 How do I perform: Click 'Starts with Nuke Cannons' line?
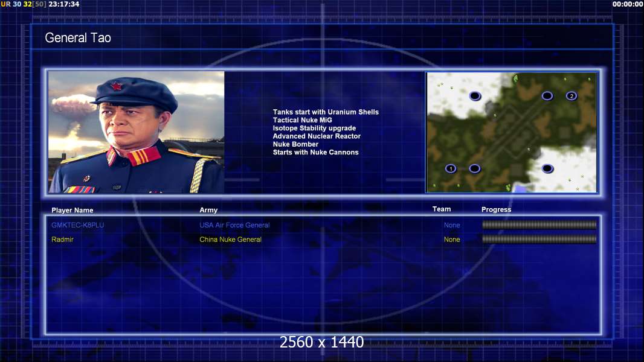point(315,152)
